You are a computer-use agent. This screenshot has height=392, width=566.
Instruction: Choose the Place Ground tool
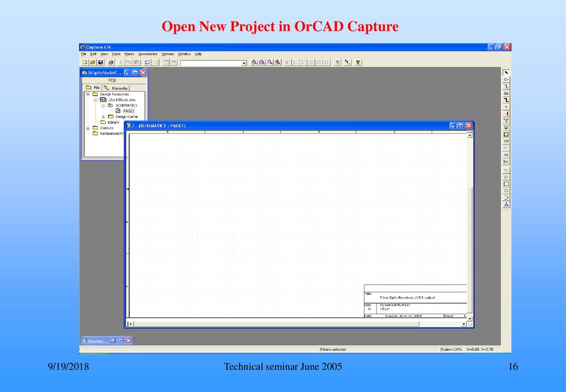(x=506, y=127)
